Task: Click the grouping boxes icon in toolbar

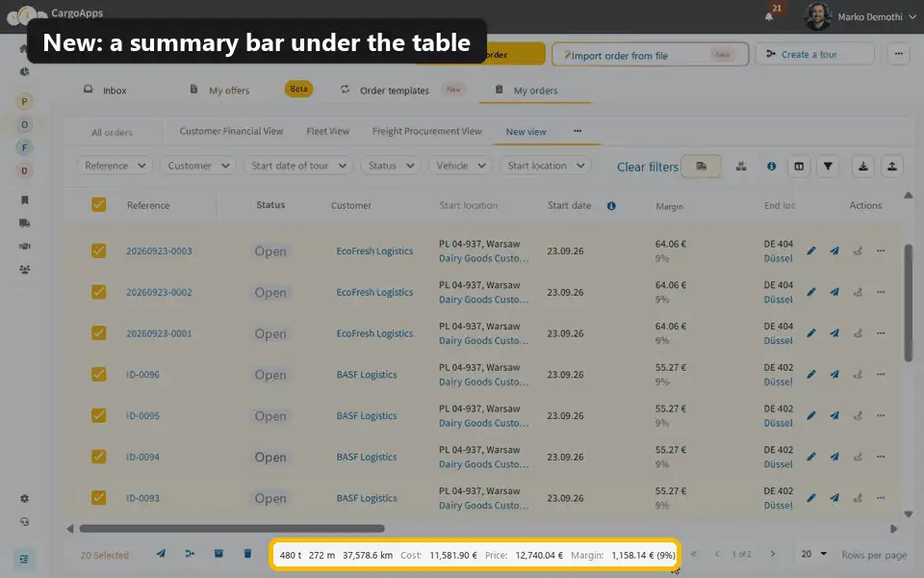Action: 741,167
